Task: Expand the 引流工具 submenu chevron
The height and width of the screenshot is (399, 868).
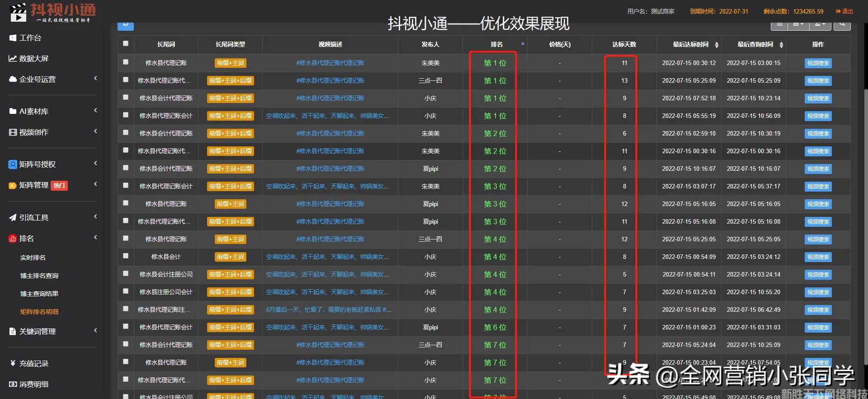Action: click(x=95, y=217)
